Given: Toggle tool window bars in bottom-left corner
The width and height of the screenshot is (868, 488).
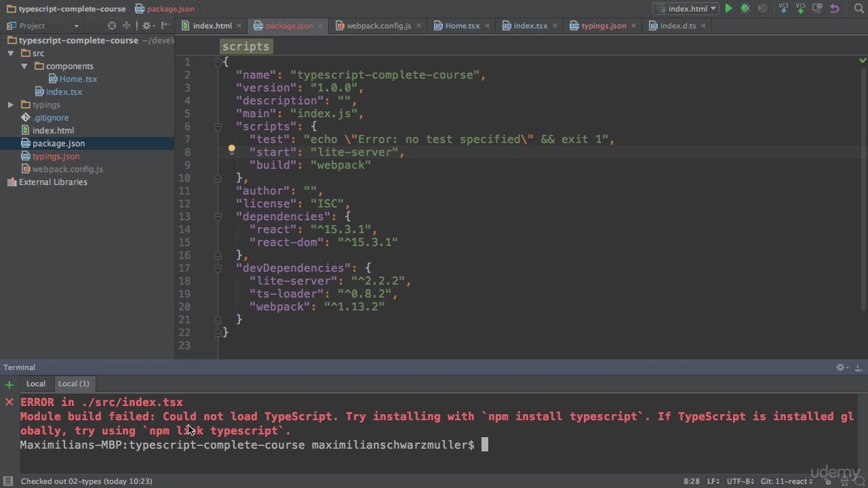Looking at the screenshot, I should pyautogui.click(x=8, y=481).
